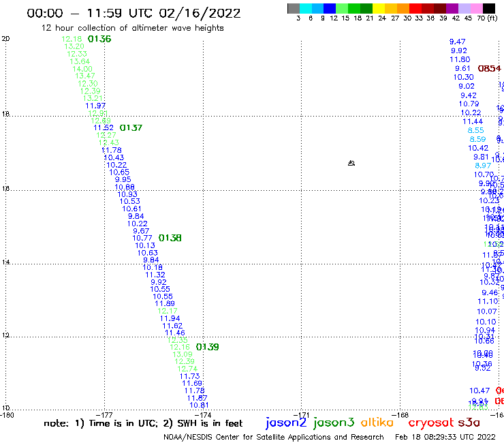
Task: Click the 13.09 wave height reading
Action: [183, 354]
